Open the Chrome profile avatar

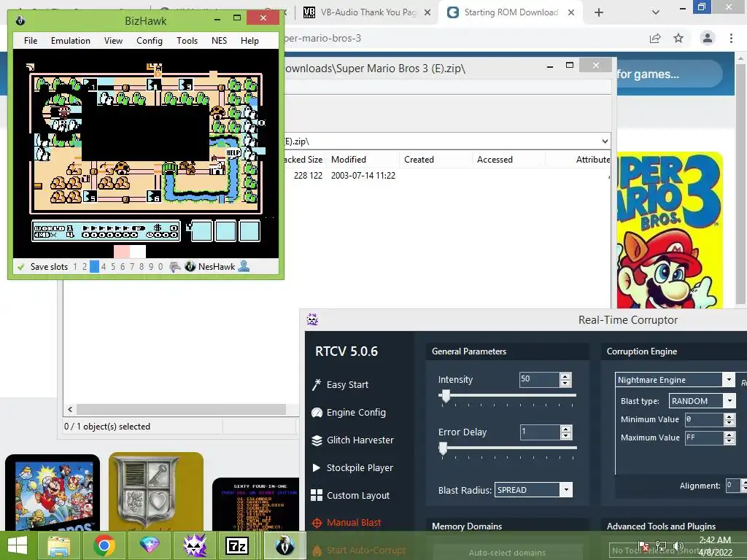coord(708,38)
